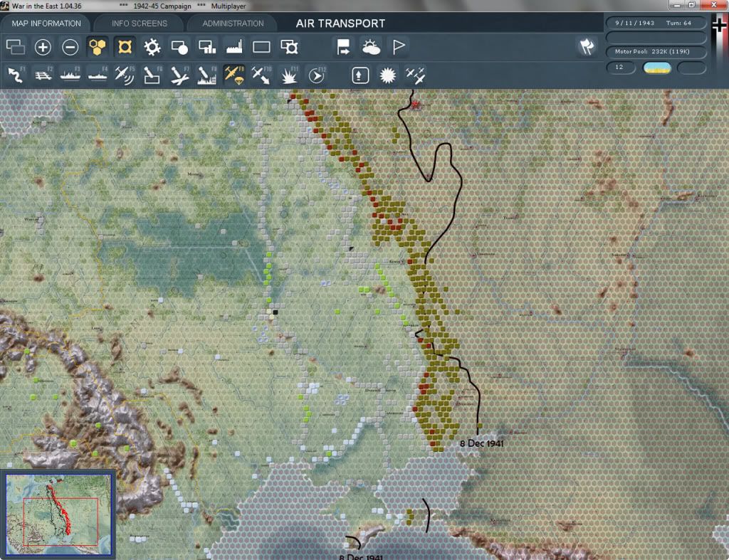Click the gear-shaped fort levels icon

152,47
